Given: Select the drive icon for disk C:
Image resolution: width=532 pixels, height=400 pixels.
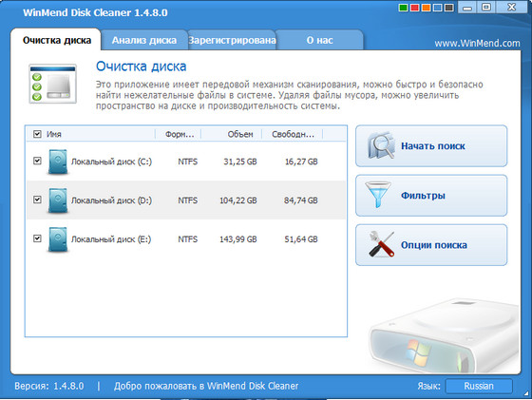Looking at the screenshot, I should pos(57,162).
